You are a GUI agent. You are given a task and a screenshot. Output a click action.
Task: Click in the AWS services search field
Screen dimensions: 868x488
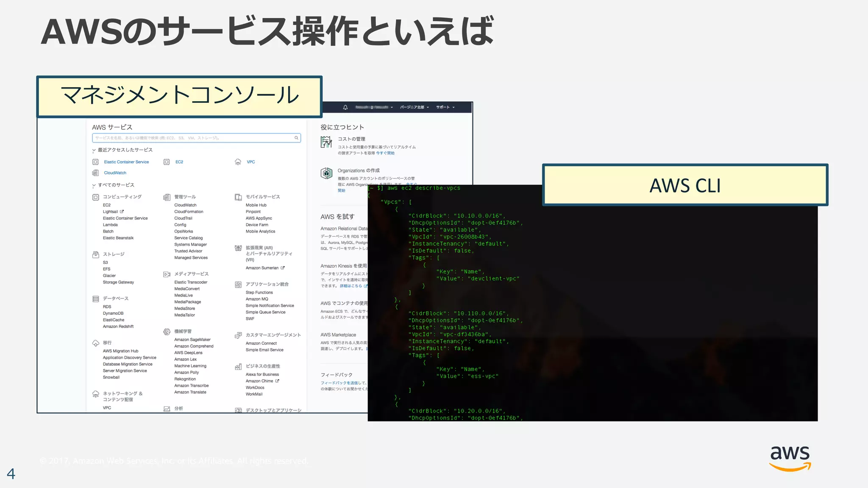pyautogui.click(x=191, y=138)
